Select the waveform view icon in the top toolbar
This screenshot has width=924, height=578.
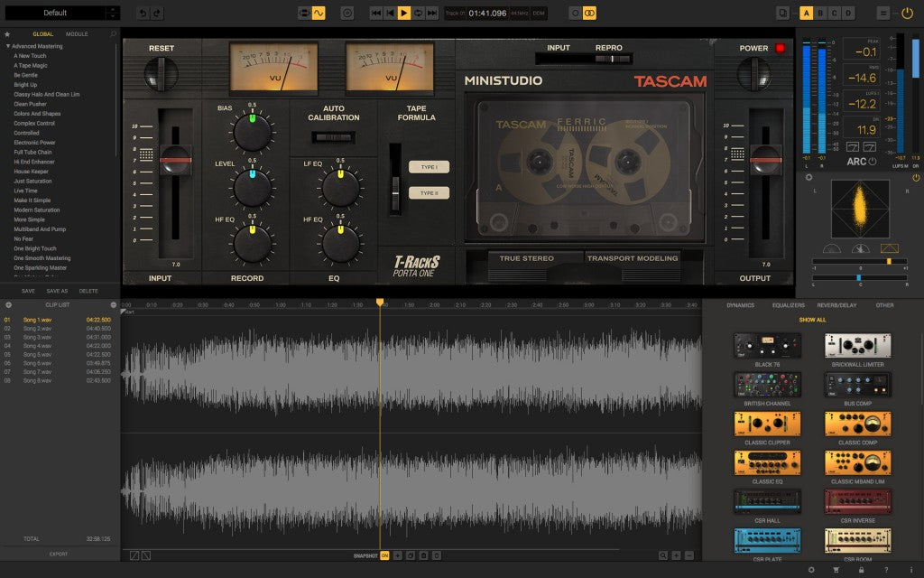pyautogui.click(x=319, y=12)
